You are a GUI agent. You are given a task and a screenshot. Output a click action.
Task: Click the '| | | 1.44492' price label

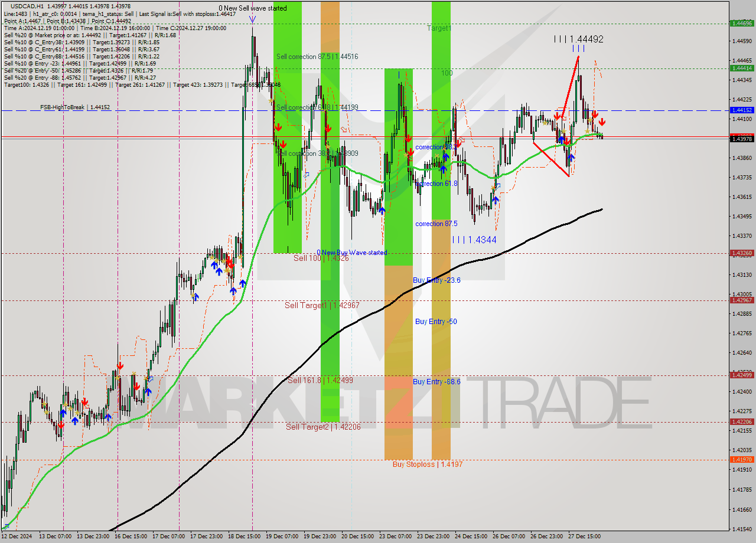(579, 39)
